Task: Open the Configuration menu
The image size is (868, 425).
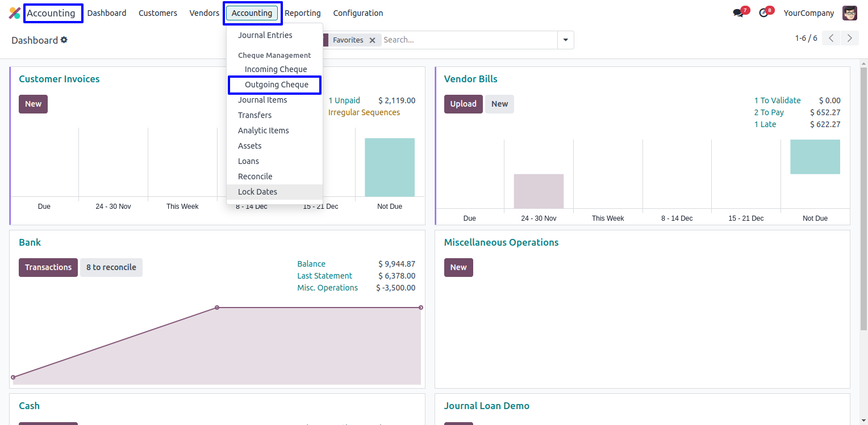Action: (x=358, y=13)
